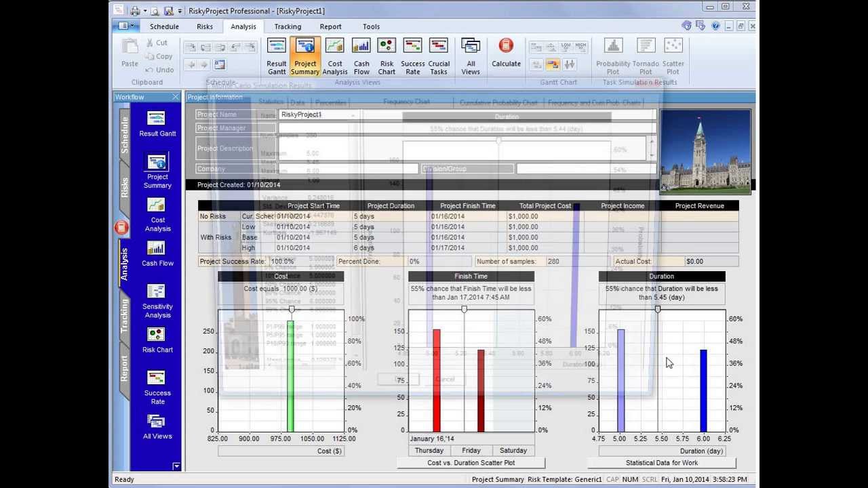
Task: Open Cost Analysis from the ribbon
Action: (335, 56)
